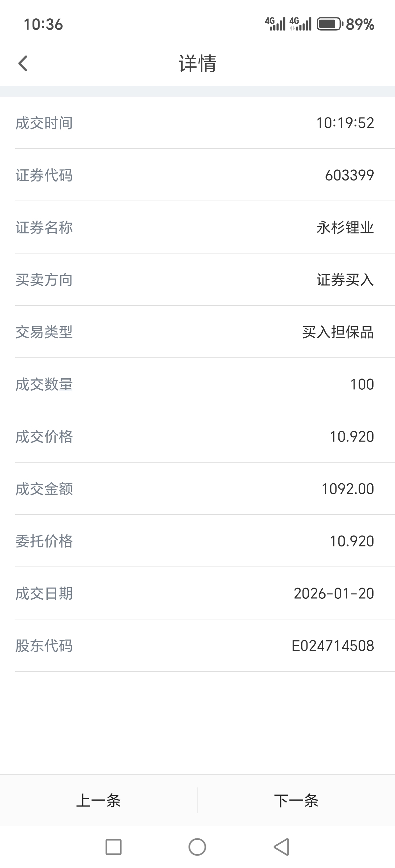
Task: Tap the trade date 2026-01-20
Action: tap(334, 593)
